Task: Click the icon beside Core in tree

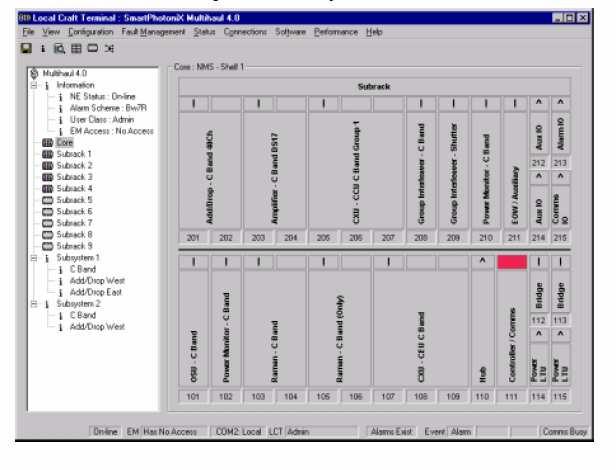Action: pos(48,143)
